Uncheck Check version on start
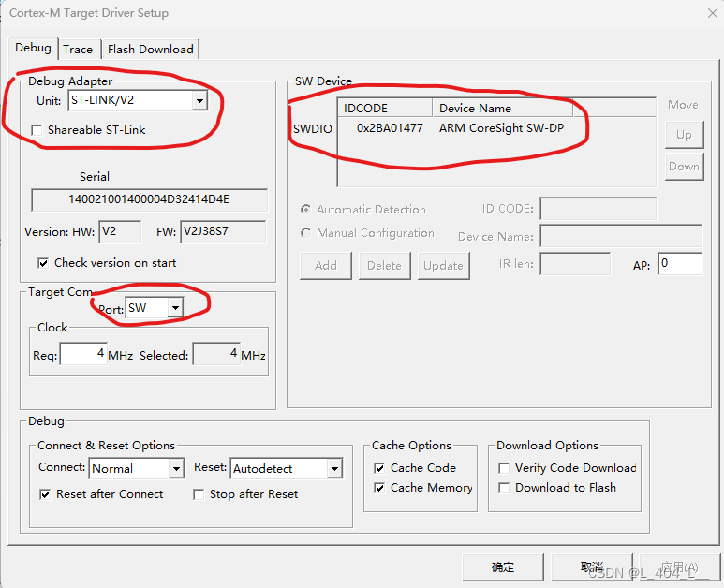This screenshot has height=588, width=724. coord(43,263)
